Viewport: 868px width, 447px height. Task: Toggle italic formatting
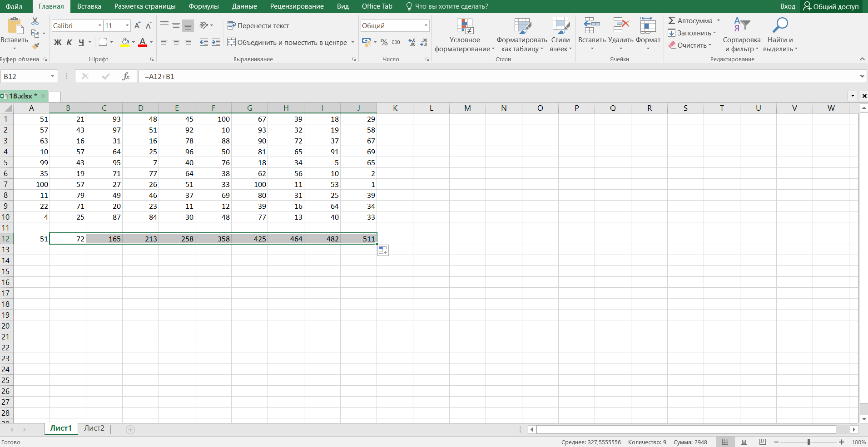(69, 42)
